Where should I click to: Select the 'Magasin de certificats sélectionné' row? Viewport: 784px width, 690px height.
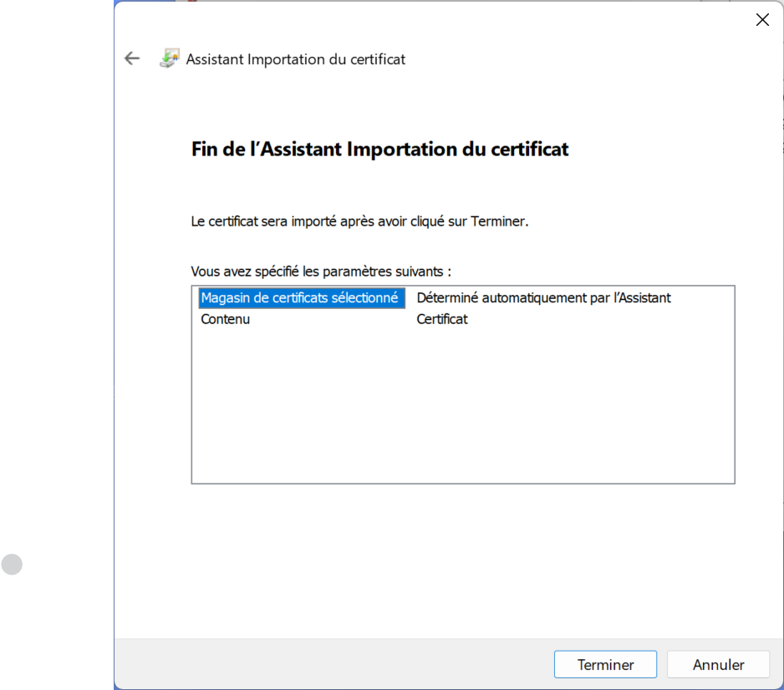301,298
